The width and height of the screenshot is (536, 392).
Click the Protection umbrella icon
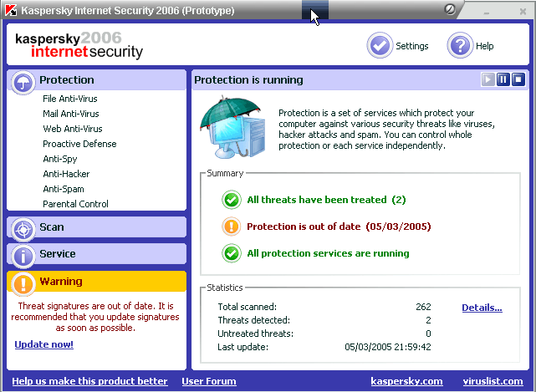[23, 83]
